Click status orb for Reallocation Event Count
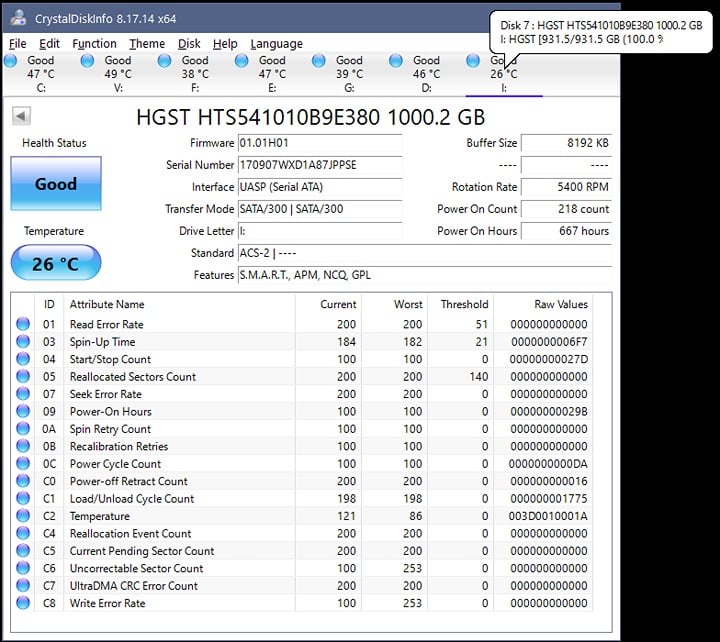The width and height of the screenshot is (720, 642). point(23,533)
